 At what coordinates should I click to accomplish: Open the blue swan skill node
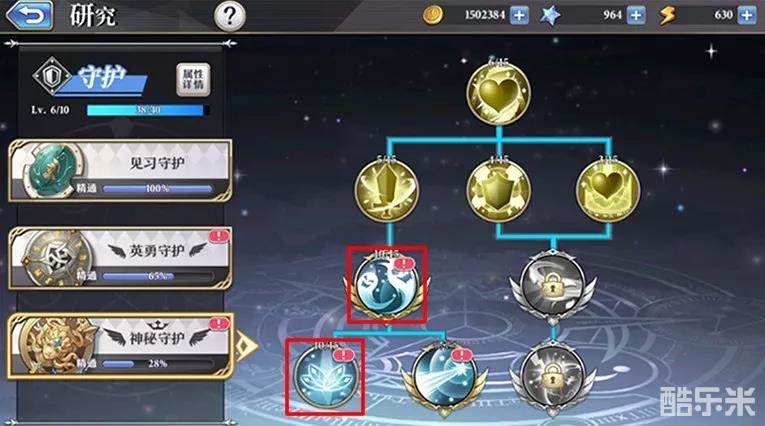[x=387, y=285]
